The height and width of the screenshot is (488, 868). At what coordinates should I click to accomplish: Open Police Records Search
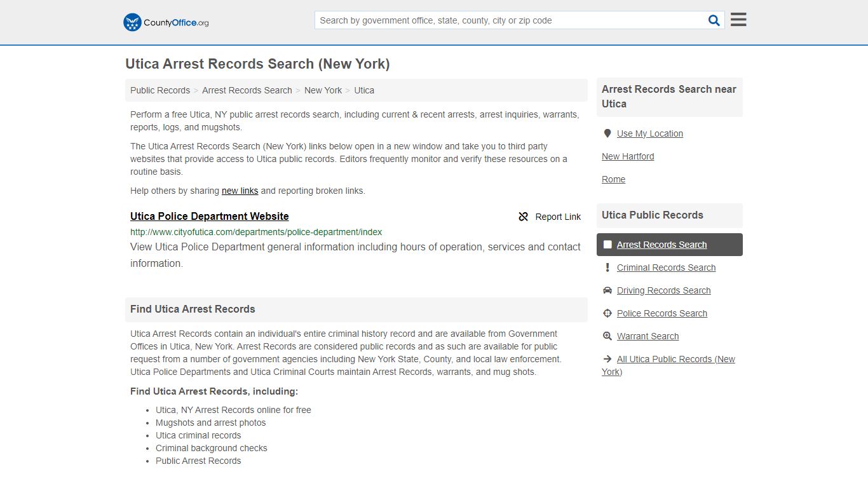[661, 313]
